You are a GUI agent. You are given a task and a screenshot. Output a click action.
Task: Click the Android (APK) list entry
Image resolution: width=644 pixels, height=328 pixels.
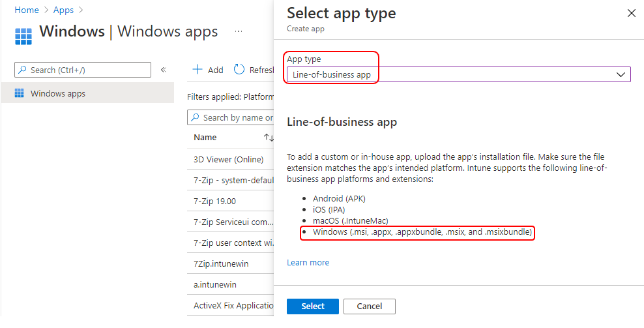(339, 198)
